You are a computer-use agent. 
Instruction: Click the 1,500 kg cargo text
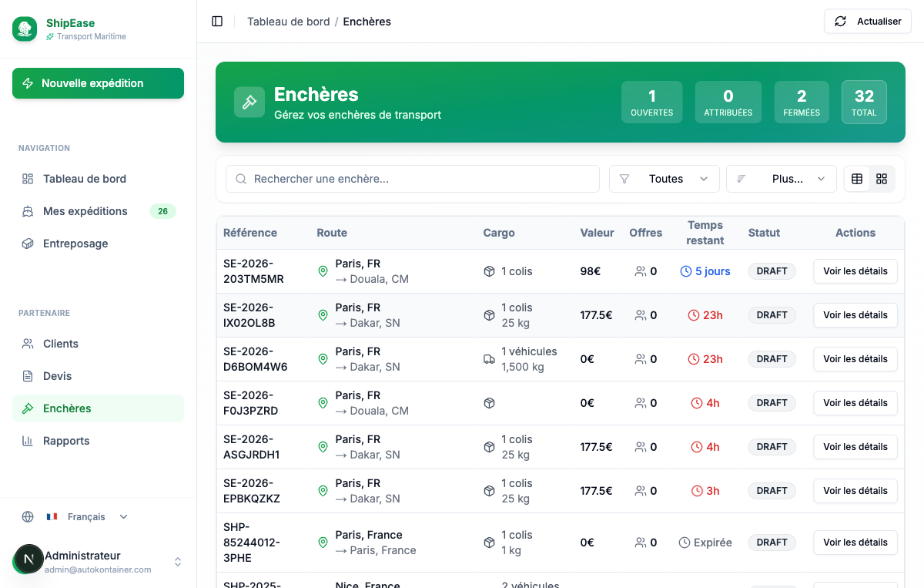[x=523, y=367]
